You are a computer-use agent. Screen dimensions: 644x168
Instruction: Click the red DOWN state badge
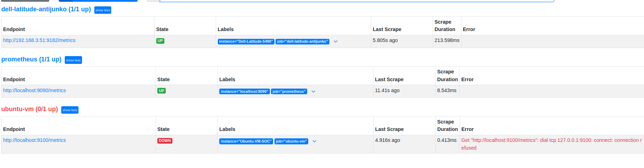165,141
